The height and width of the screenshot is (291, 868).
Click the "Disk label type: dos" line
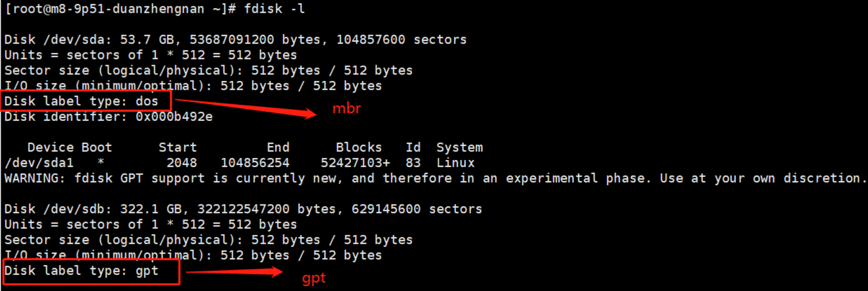81,101
